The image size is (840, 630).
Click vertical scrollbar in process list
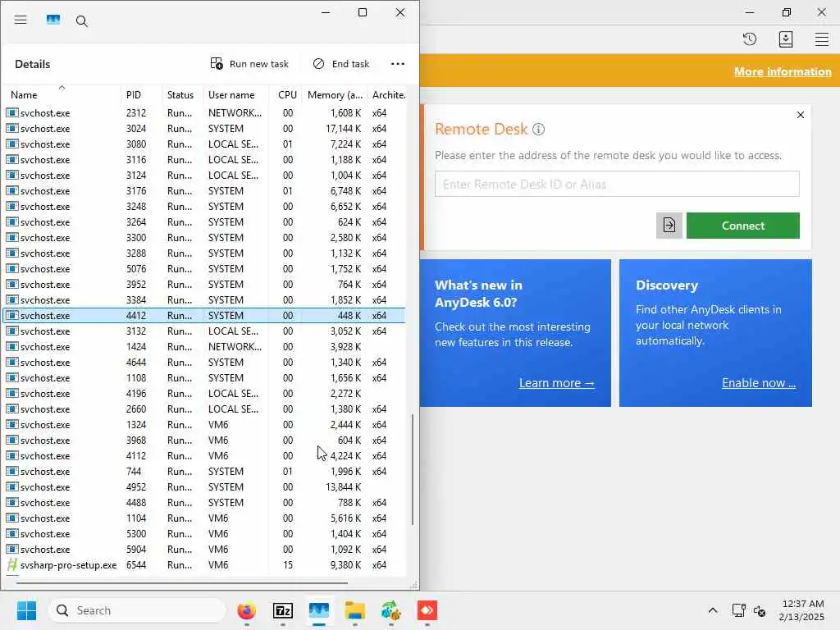tap(413, 469)
